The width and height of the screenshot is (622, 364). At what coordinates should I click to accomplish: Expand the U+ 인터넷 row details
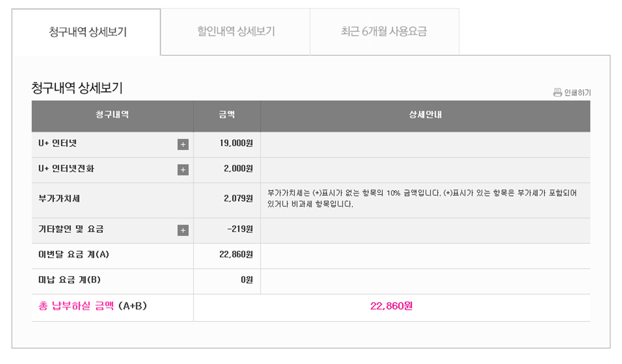[183, 144]
